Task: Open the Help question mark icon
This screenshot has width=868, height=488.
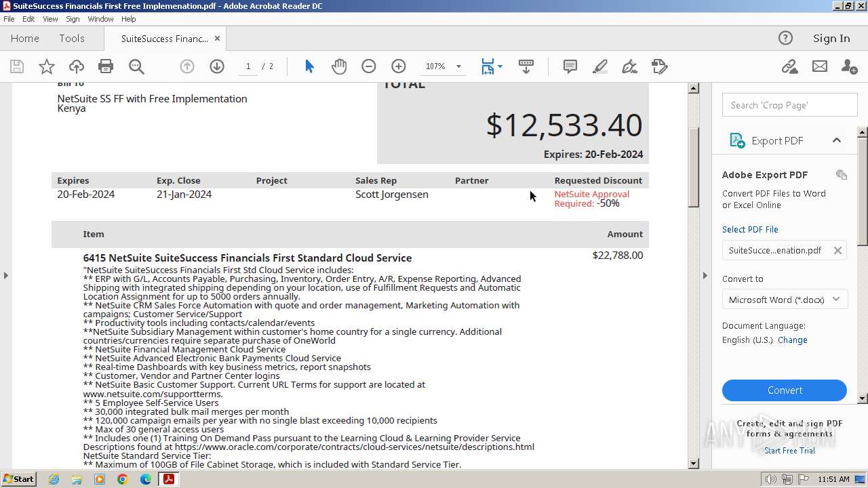Action: 785,38
